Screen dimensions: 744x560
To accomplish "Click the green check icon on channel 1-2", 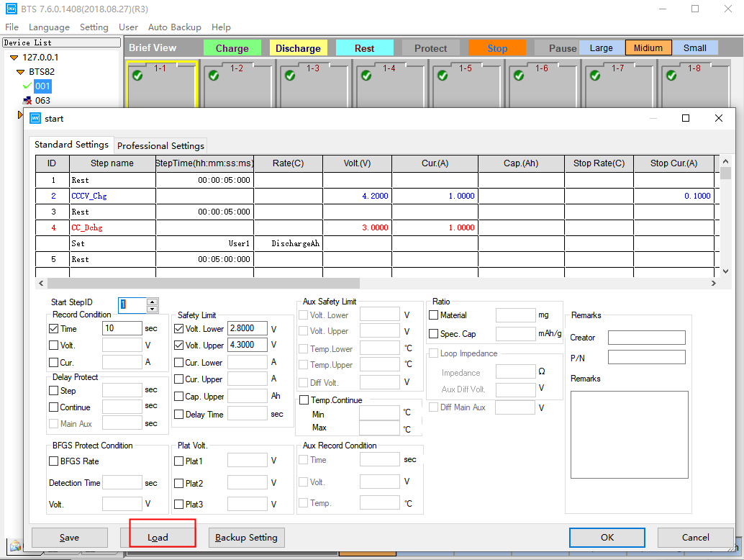I will coord(214,75).
